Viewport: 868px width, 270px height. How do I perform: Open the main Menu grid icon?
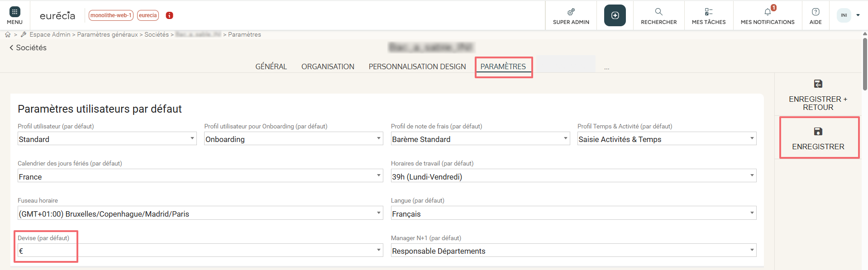pos(14,12)
